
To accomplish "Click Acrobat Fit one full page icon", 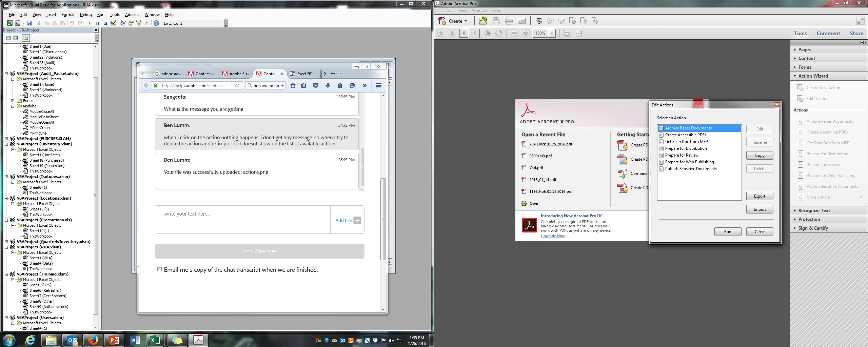I will click(x=578, y=33).
